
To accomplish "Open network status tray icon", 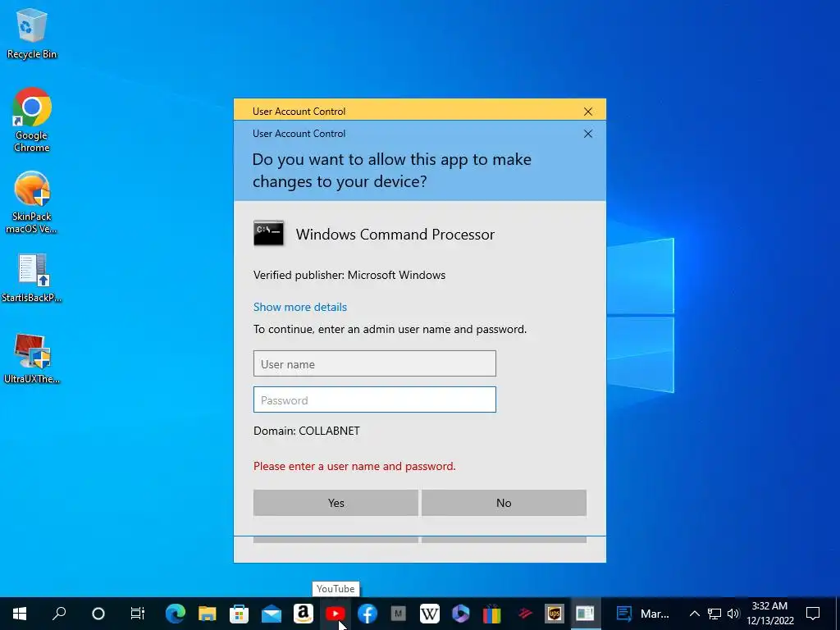I will [x=714, y=614].
